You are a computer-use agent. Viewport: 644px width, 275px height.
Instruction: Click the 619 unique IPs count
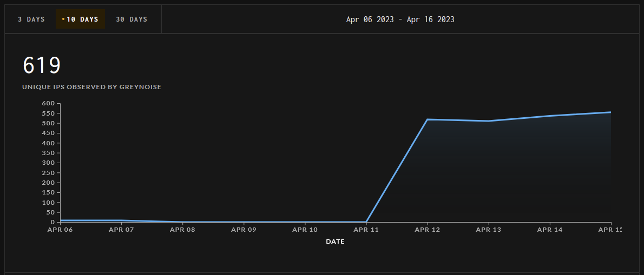pos(42,66)
